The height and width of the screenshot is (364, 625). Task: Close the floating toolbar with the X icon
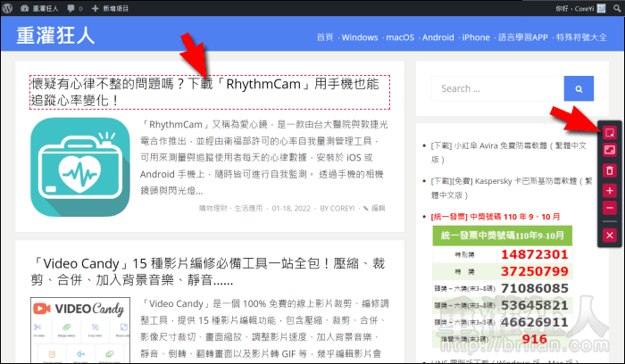(x=610, y=235)
